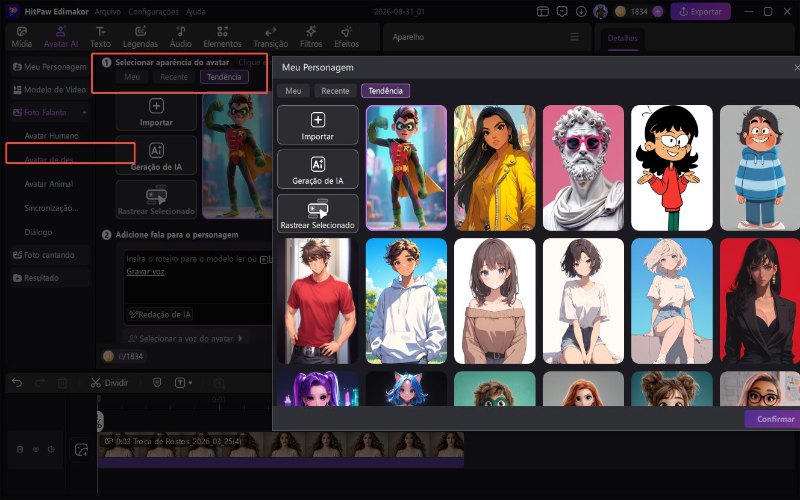Open Foto cantando in sidebar

tap(50, 255)
